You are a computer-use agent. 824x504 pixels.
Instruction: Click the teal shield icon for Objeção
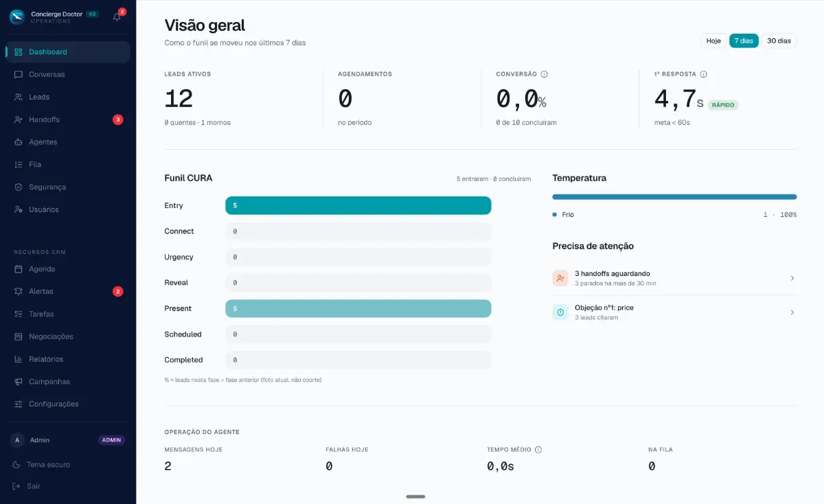tap(560, 312)
